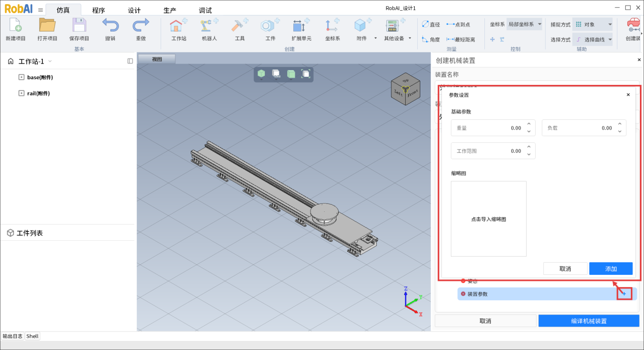Click 添加 in the 参数设置 dialog

tap(611, 269)
